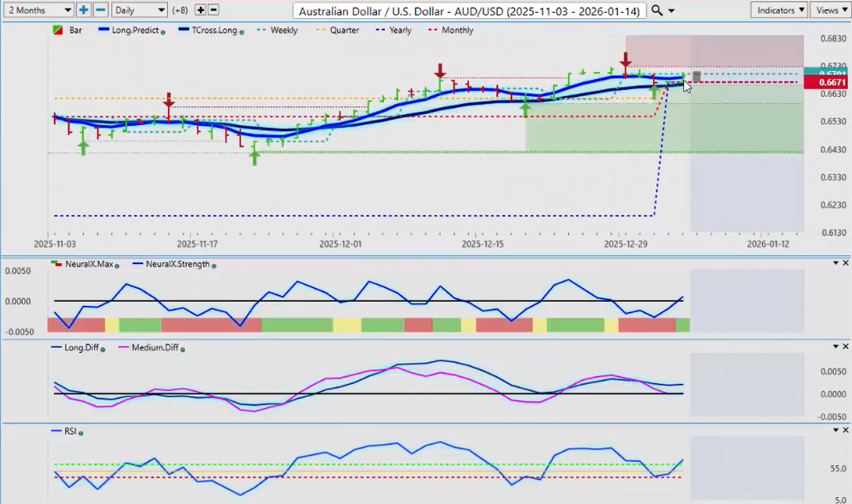Close the RSI indicator panel

846,429
